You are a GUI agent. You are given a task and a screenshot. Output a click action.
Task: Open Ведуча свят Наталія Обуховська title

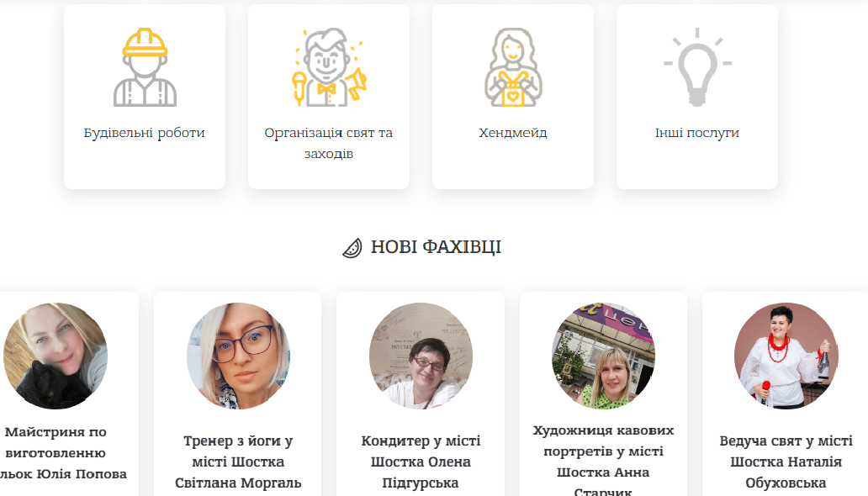(x=786, y=462)
